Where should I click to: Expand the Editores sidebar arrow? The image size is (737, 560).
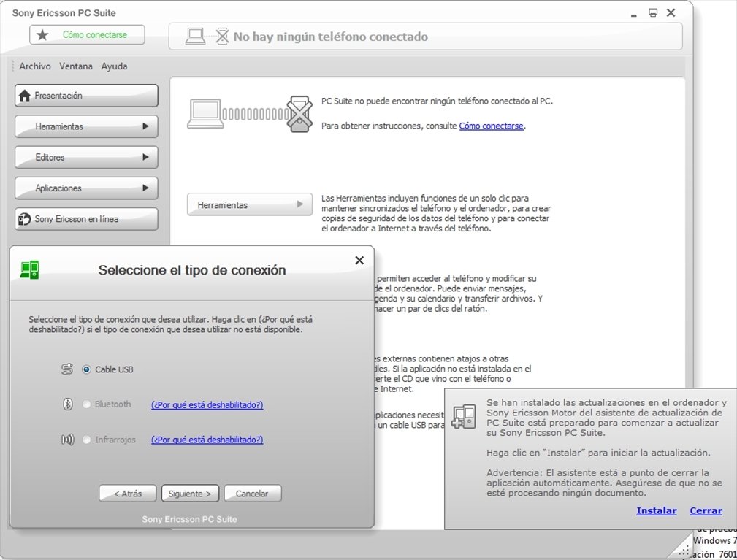tap(145, 158)
